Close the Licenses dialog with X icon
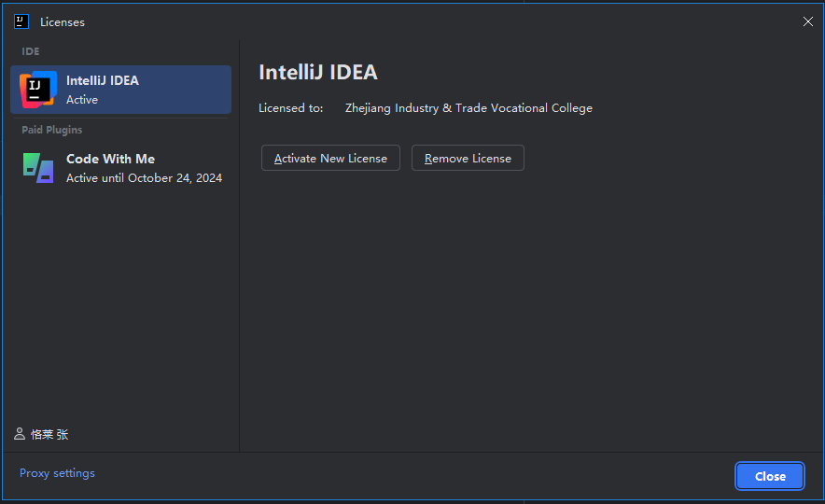Screen dimensions: 825x504 click(x=808, y=21)
